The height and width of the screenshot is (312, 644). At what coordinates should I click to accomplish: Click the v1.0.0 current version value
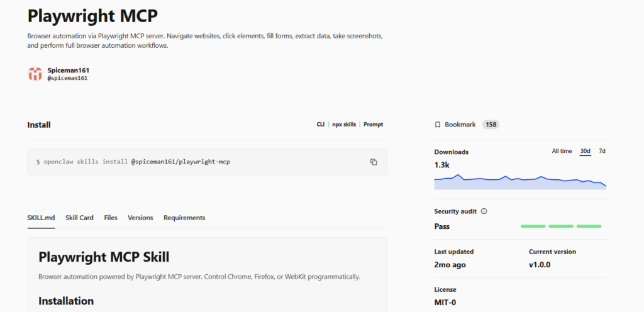coord(540,265)
